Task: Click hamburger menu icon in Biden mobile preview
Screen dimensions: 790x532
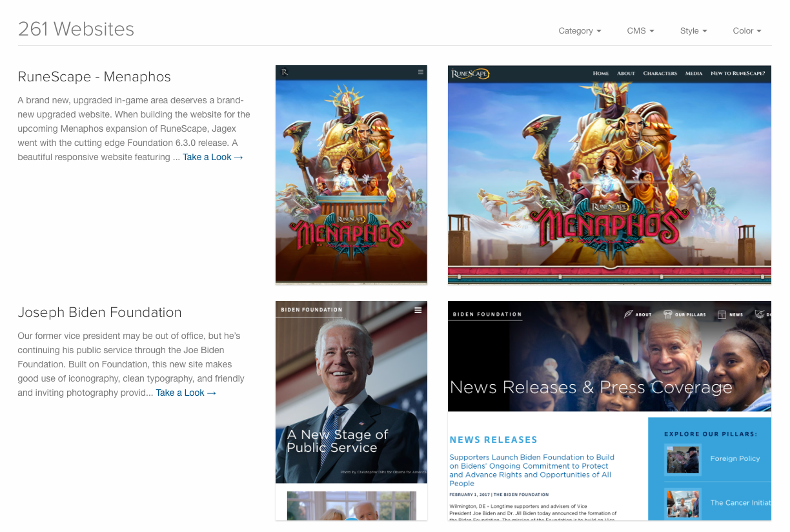Action: pyautogui.click(x=418, y=311)
